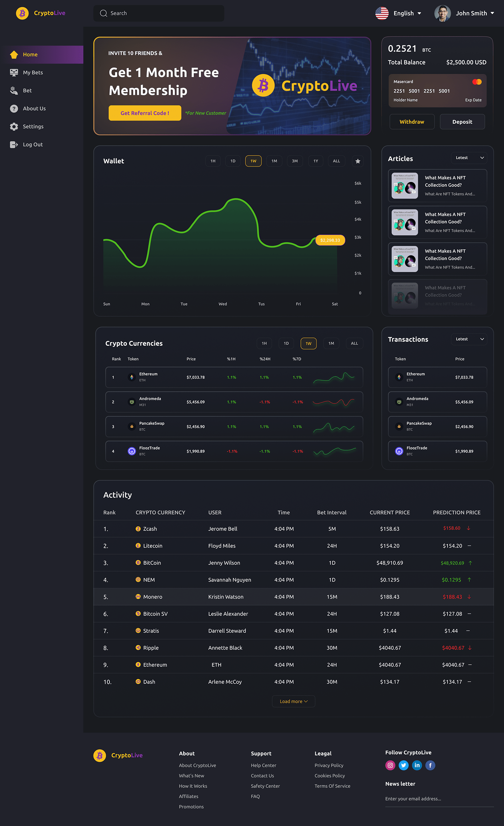
Task: Click the Ethereum 7D sparkline chart
Action: click(x=334, y=377)
